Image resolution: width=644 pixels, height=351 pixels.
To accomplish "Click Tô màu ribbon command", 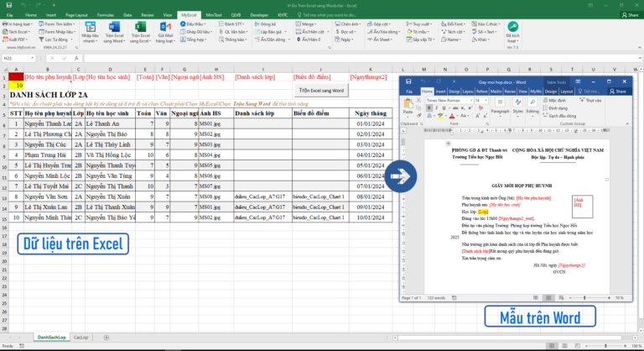I will tap(418, 32).
